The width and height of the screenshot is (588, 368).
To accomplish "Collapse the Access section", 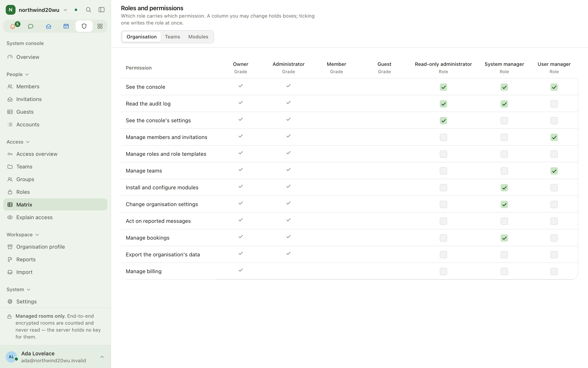I will click(x=18, y=142).
